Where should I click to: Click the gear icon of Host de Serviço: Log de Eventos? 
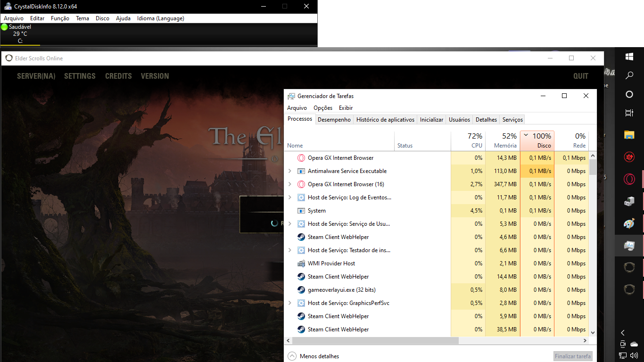pos(301,197)
